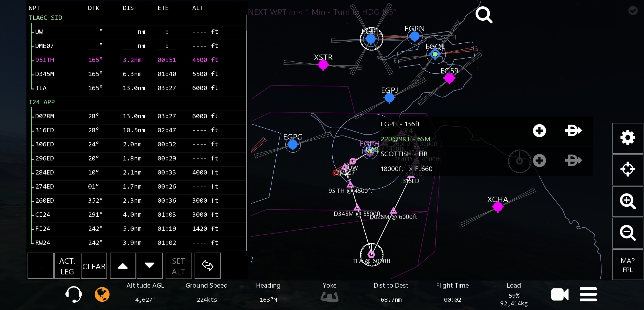Click the TLA6C SID header
The width and height of the screenshot is (644, 310).
coord(46,18)
